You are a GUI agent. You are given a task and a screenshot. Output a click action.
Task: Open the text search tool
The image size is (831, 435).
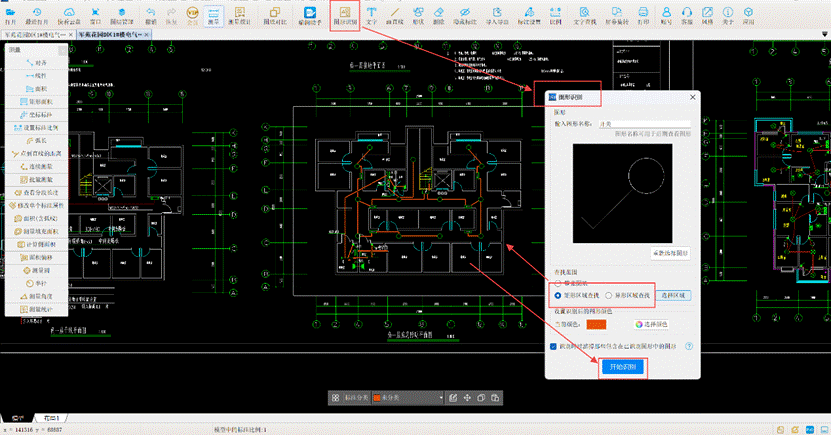585,15
